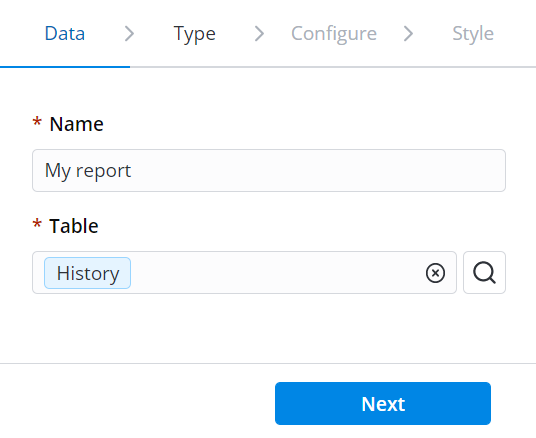Open the table lookup search icon
Viewport: 536px width, 438px height.
click(x=484, y=273)
